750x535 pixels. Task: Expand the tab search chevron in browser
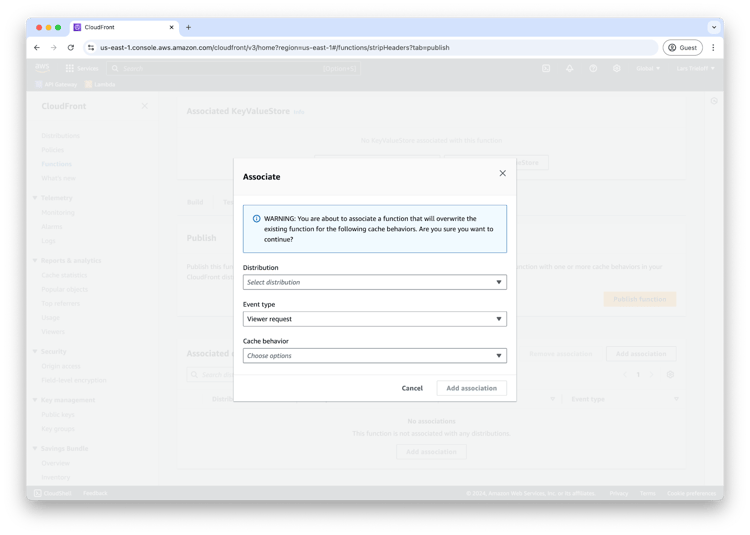(x=714, y=27)
